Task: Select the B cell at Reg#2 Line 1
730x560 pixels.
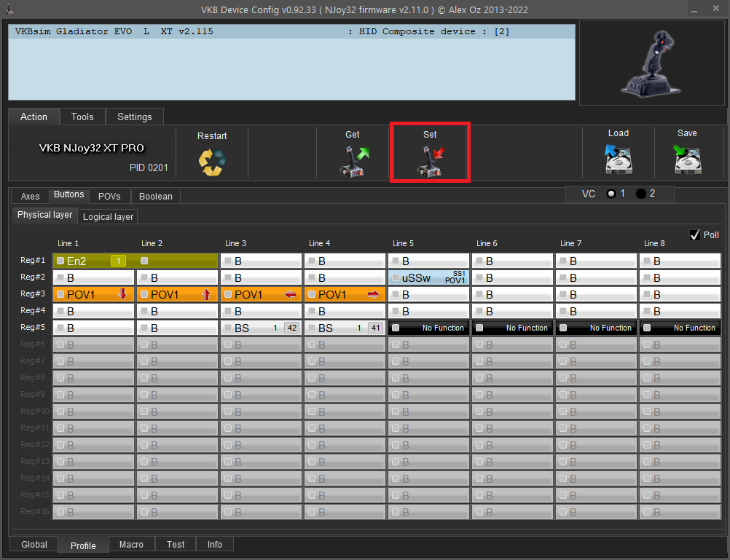Action: (93, 278)
